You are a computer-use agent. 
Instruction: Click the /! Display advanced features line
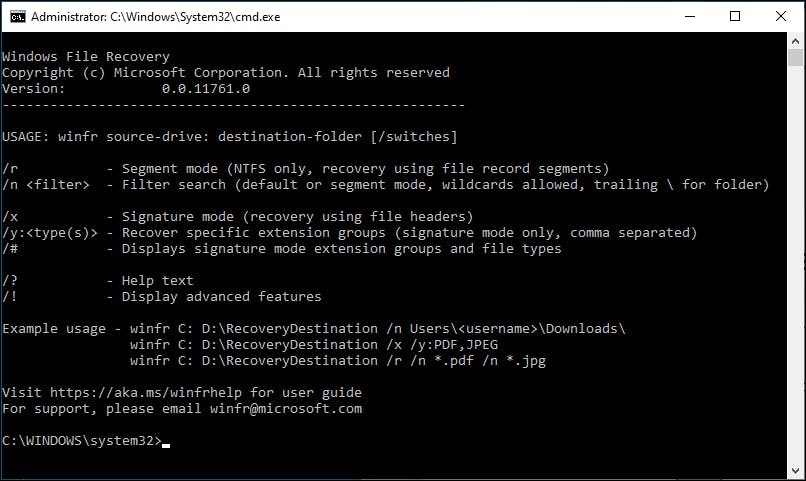point(161,297)
